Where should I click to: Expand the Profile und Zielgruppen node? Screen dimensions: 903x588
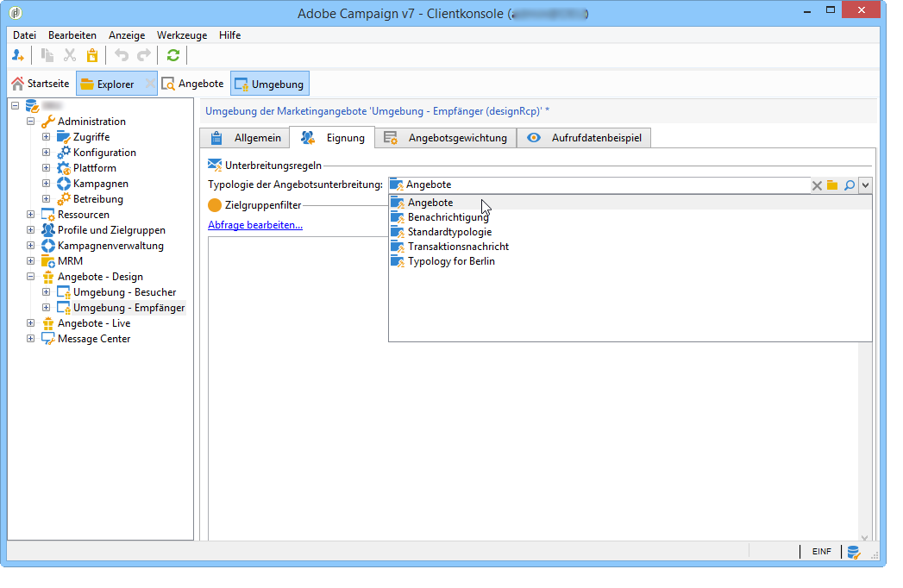pyautogui.click(x=30, y=230)
